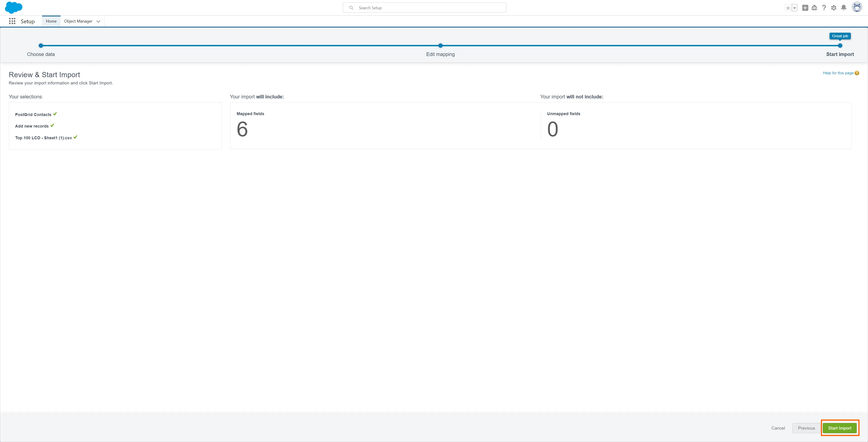
Task: Open the App Launcher grid icon
Action: (12, 21)
